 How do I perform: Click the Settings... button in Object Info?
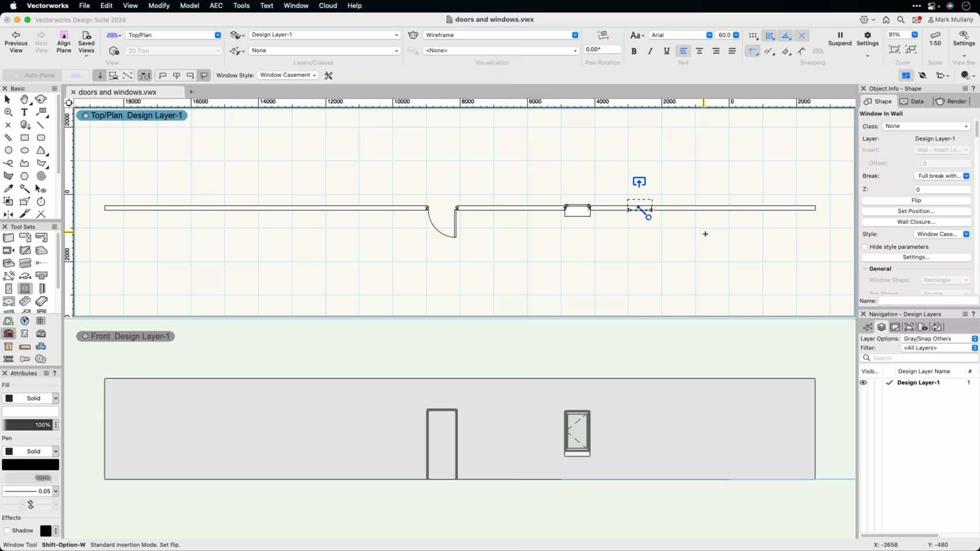tap(916, 257)
